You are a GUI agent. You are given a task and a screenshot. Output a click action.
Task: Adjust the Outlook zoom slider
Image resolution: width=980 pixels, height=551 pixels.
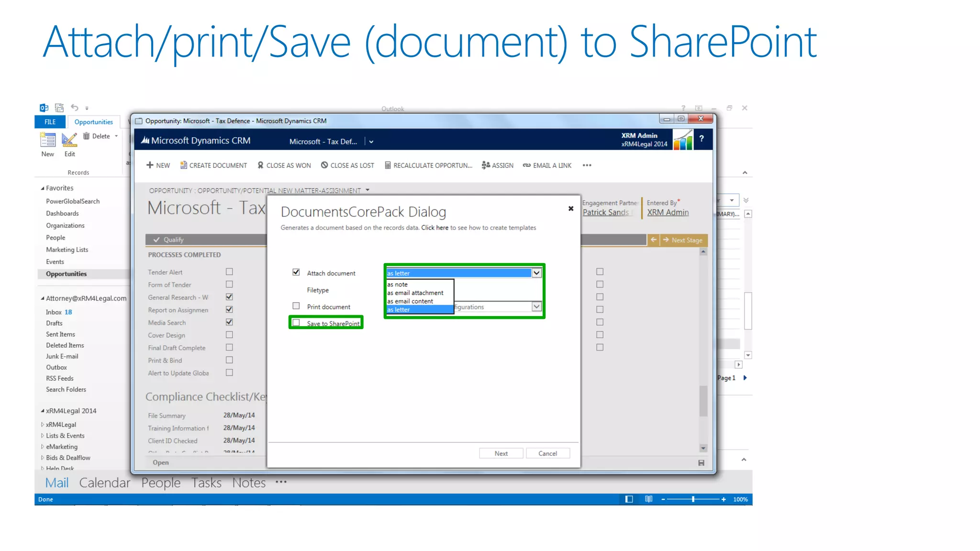[693, 499]
